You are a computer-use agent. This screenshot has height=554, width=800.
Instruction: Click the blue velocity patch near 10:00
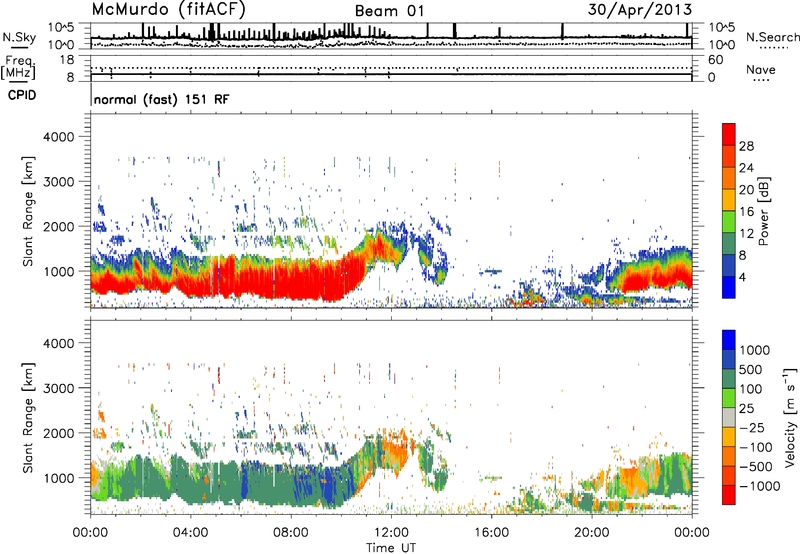(329, 485)
